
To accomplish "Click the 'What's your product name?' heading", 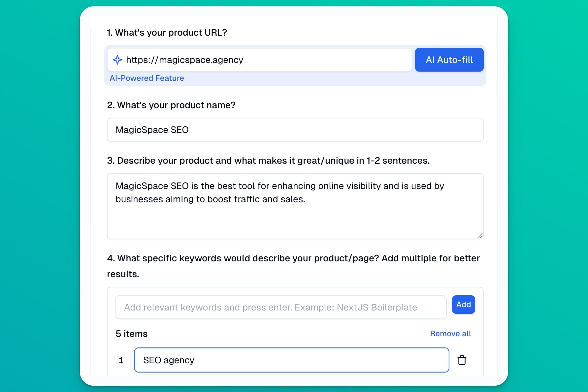I will (171, 105).
